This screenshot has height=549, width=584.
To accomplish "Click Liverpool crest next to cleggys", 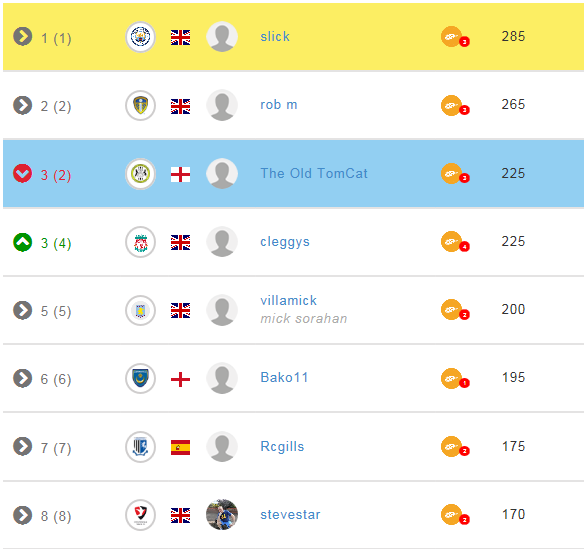I will (x=140, y=242).
